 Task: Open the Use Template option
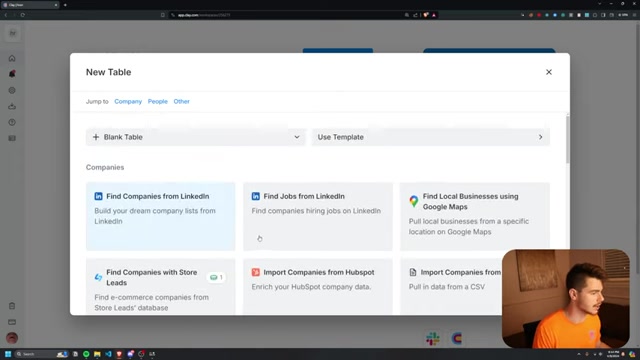tap(431, 137)
